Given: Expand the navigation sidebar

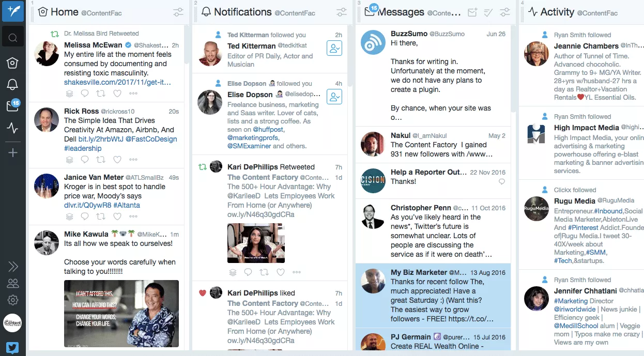Looking at the screenshot, I should 13,266.
